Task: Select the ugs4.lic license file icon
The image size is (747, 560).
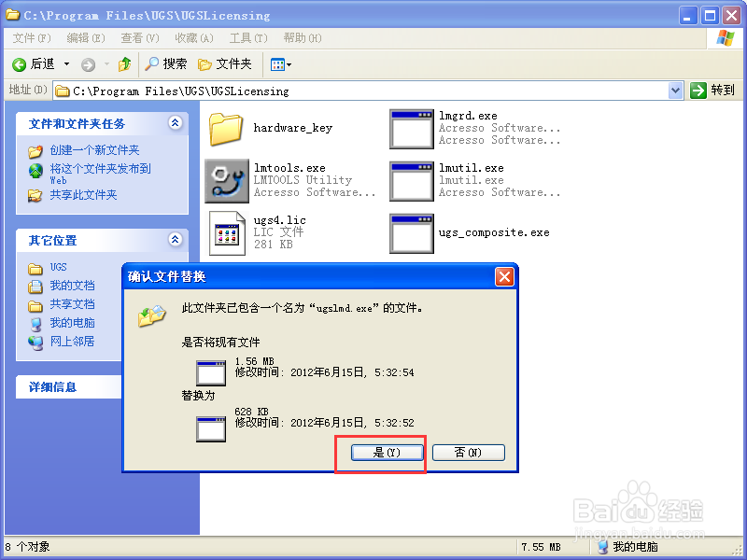Action: point(227,233)
